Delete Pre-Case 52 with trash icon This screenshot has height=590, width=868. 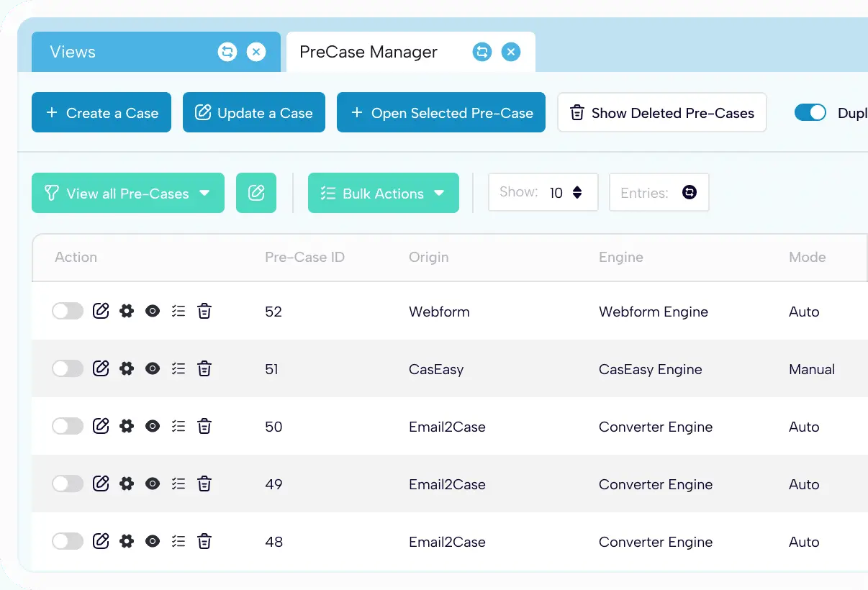pos(204,311)
